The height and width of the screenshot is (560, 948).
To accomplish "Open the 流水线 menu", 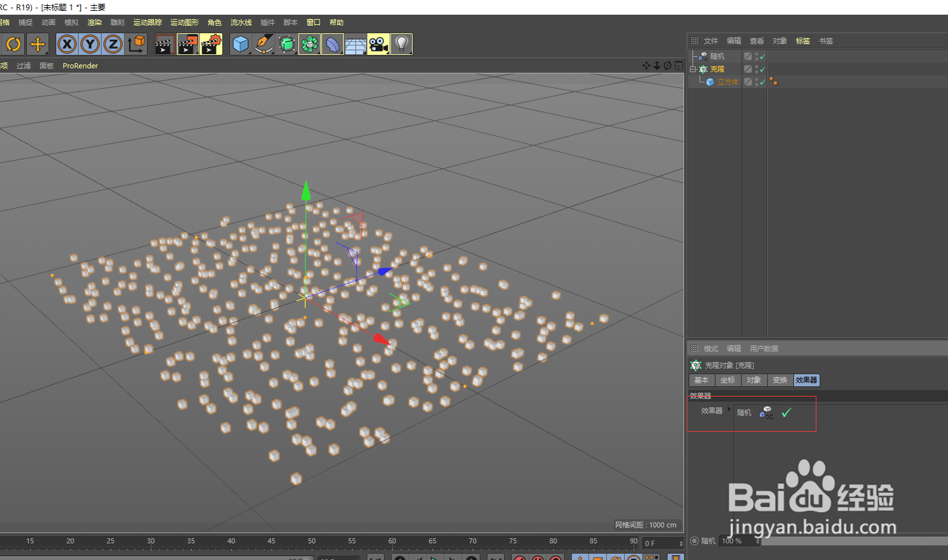I will pos(241,22).
